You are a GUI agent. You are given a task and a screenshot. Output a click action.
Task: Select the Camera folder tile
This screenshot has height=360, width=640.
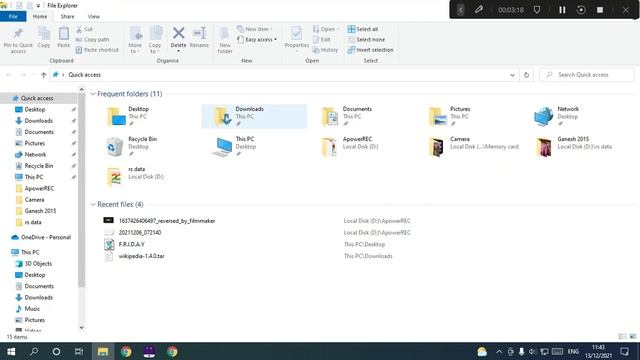click(x=469, y=147)
